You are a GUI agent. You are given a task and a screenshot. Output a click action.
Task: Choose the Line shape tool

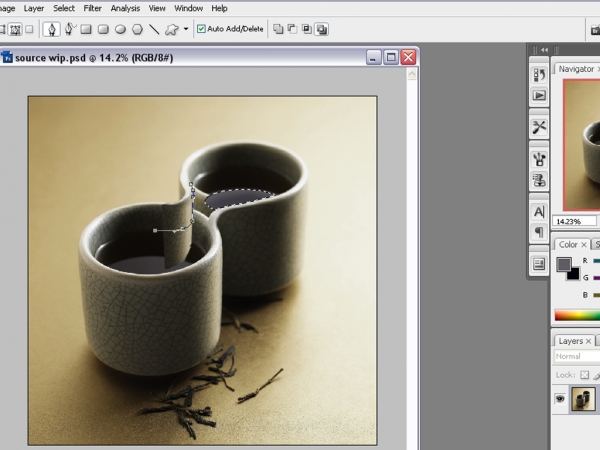(154, 29)
